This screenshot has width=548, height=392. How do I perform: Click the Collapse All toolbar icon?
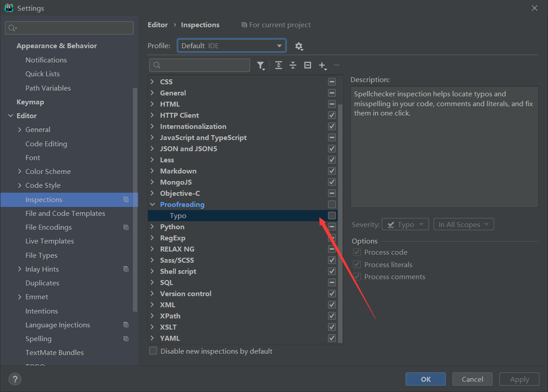click(x=293, y=65)
